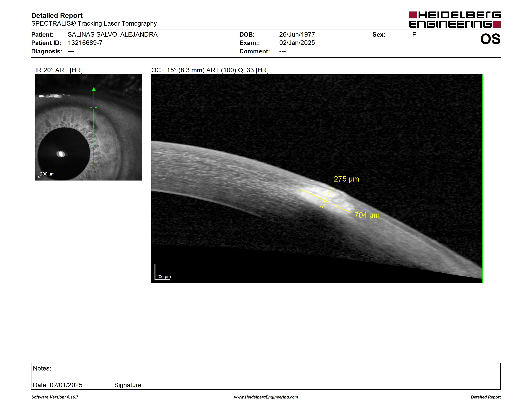532x411 pixels.
Task: Click the OCT cross-section scan image
Action: pos(317,179)
